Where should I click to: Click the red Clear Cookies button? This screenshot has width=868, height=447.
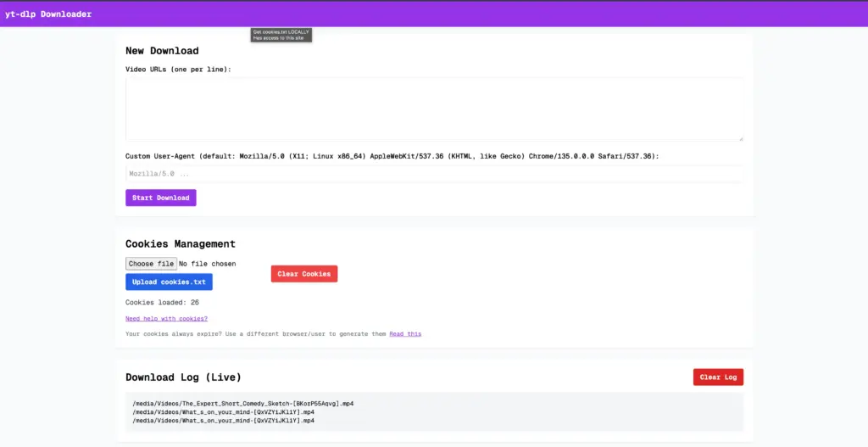point(304,274)
